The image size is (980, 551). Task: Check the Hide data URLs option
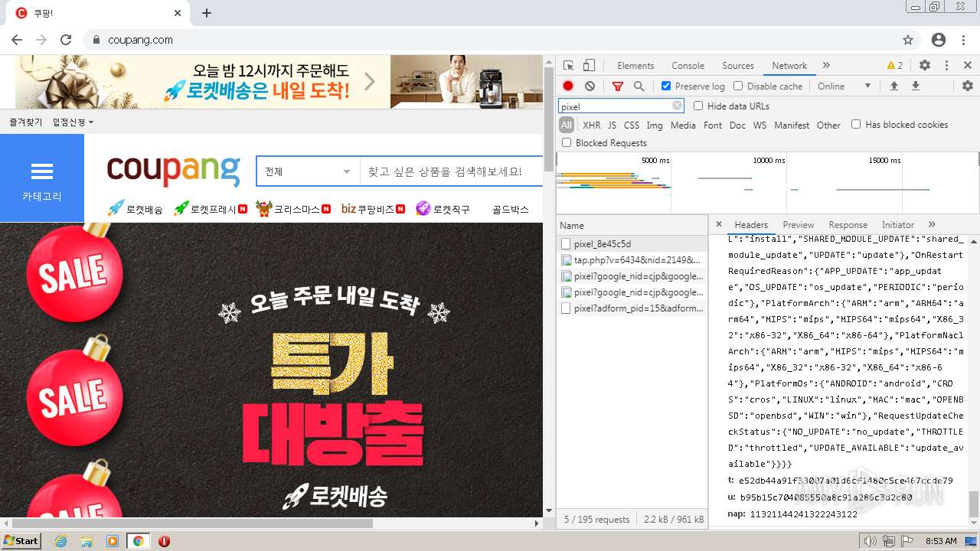[698, 106]
